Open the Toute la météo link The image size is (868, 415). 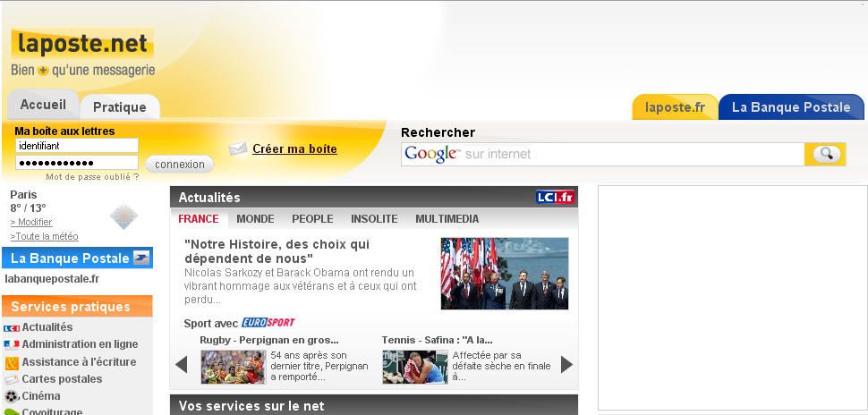[44, 236]
